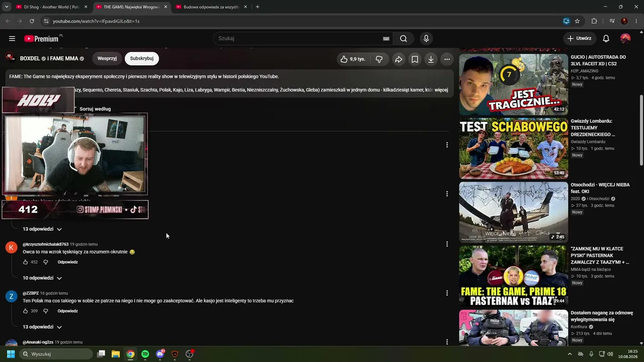
Task: Select the THE GAME: Najwięksi Wrogowie tab
Action: pyautogui.click(x=131, y=7)
